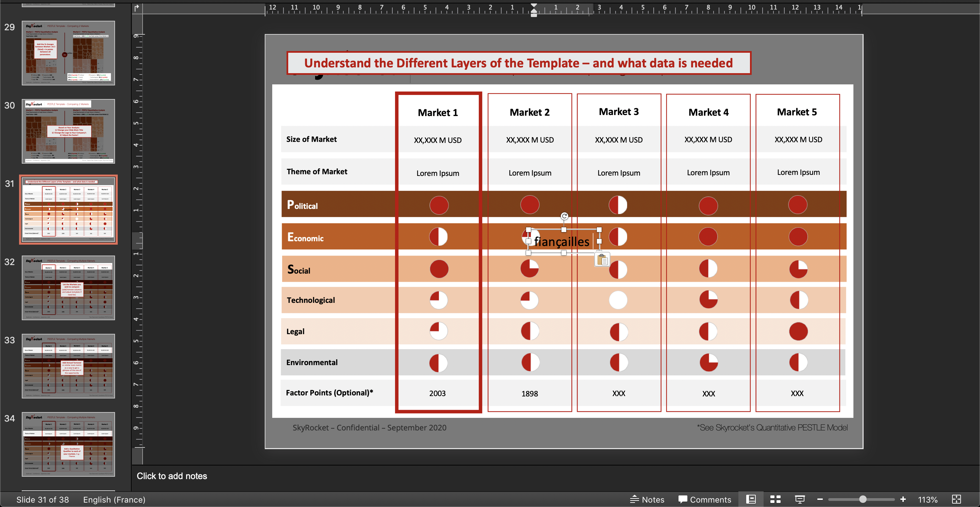Click the Social row label
Screen dimensions: 980x507
299,270
